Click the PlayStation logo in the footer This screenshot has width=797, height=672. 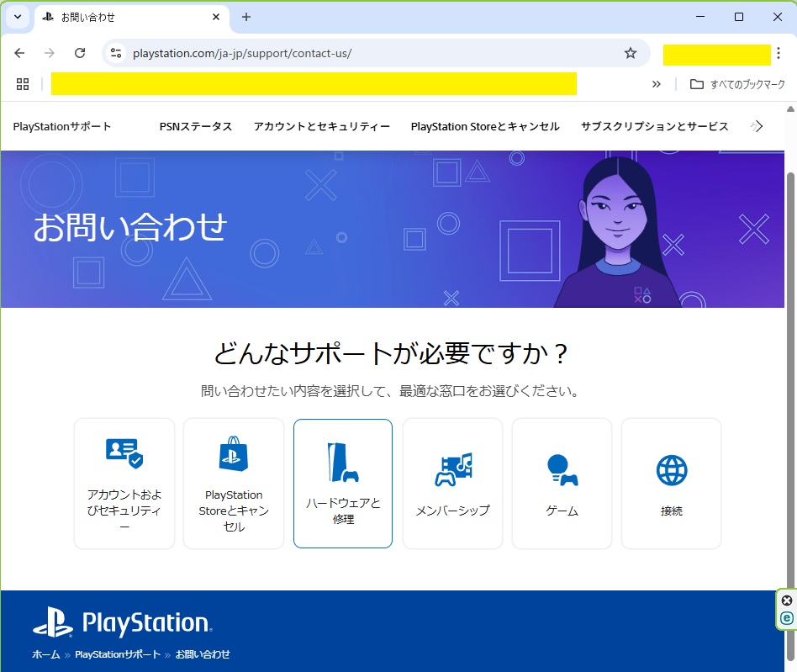click(x=123, y=623)
